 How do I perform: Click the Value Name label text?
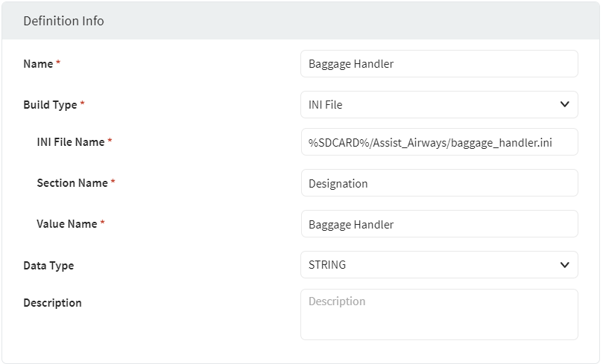pyautogui.click(x=66, y=224)
